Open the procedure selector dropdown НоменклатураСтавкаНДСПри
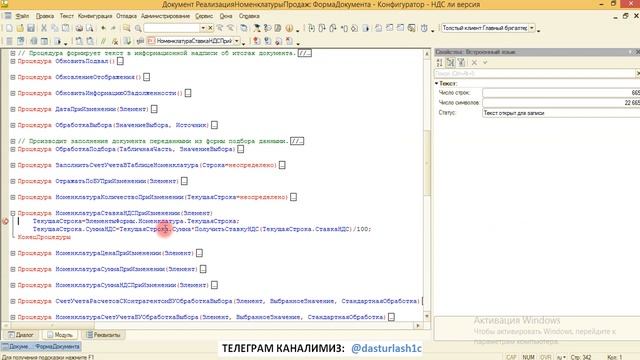The width and height of the screenshot is (640, 360). pos(237,41)
